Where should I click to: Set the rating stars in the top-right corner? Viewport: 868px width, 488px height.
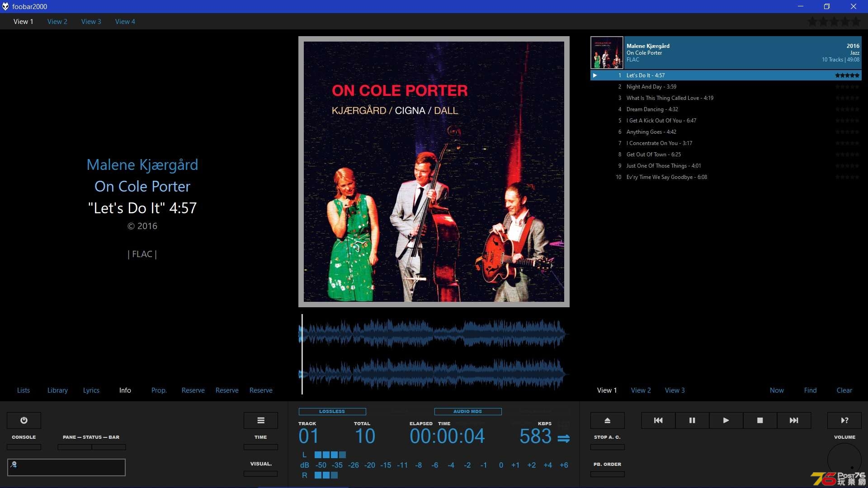click(x=835, y=22)
